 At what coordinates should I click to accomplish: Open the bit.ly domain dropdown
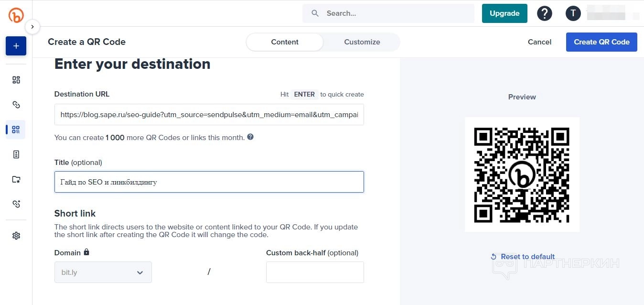(x=103, y=272)
